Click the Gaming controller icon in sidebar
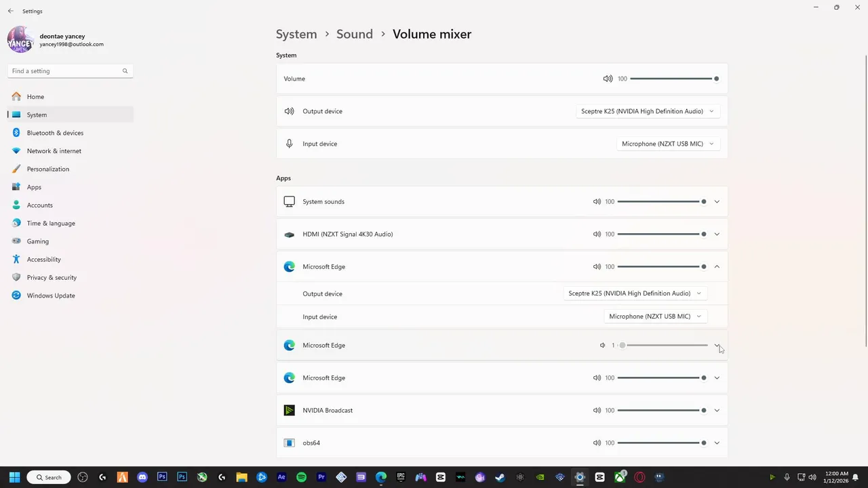This screenshot has height=488, width=868. pos(16,241)
